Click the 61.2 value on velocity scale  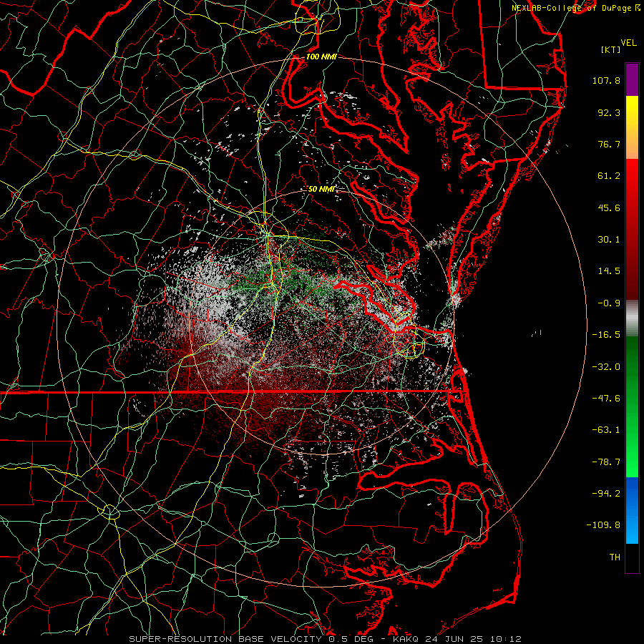609,176
